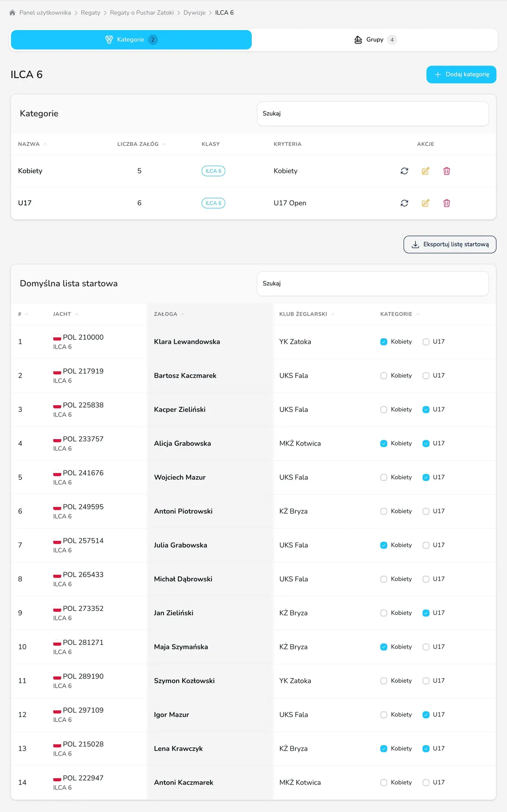The height and width of the screenshot is (812, 507).
Task: Edit the U17 category
Action: click(x=426, y=203)
